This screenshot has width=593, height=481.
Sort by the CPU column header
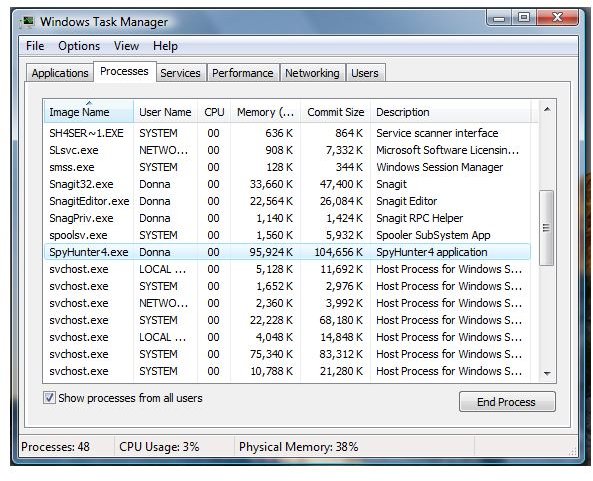(214, 112)
